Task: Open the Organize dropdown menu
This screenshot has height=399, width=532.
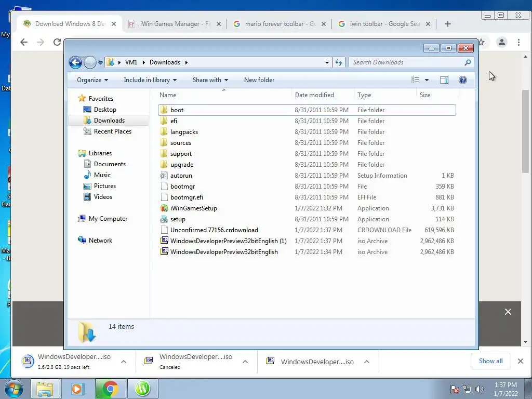Action: click(x=92, y=80)
